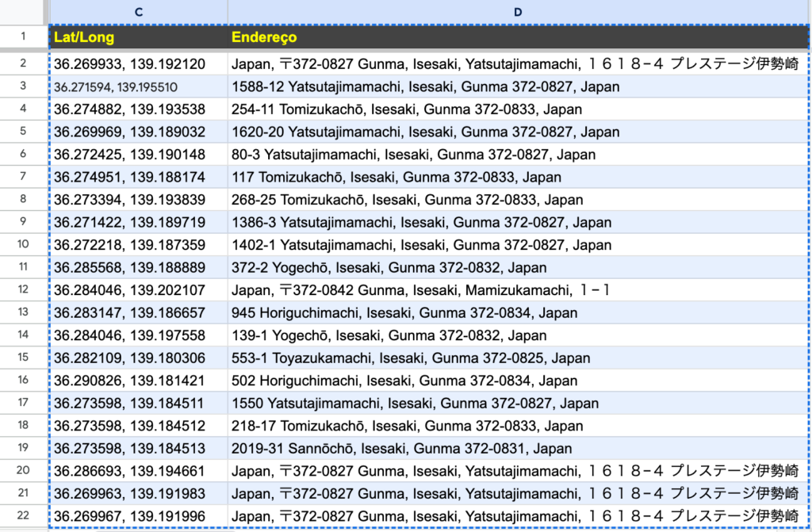This screenshot has width=812, height=532.
Task: Select row 7 header number
Action: coord(23,177)
